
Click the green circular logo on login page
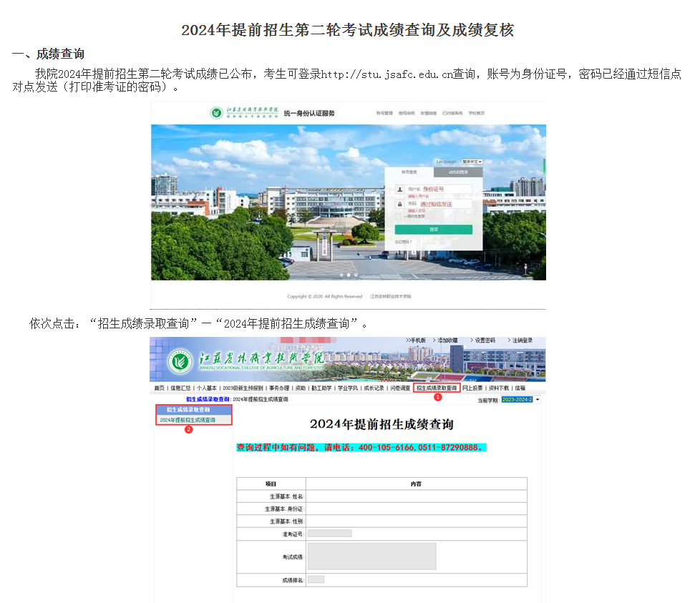tap(217, 113)
